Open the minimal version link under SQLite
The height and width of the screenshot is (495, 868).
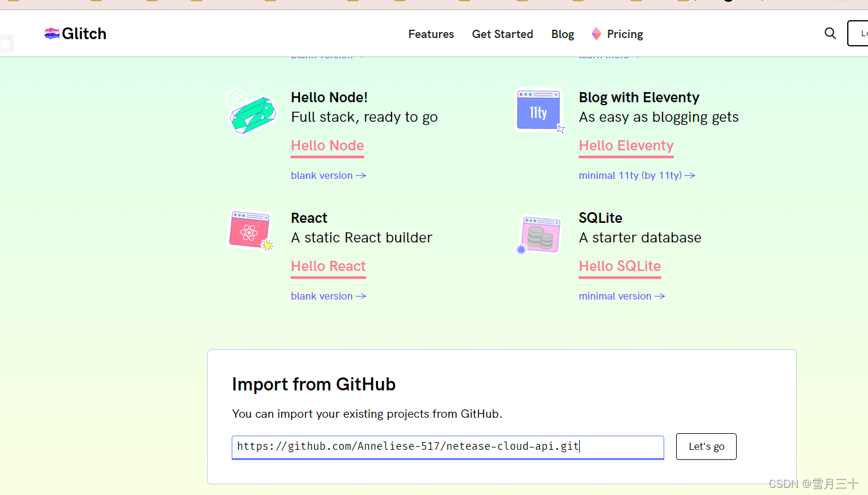point(622,296)
